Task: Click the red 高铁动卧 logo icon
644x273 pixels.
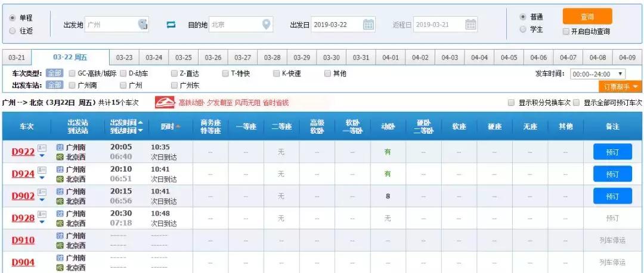Action: tap(165, 103)
